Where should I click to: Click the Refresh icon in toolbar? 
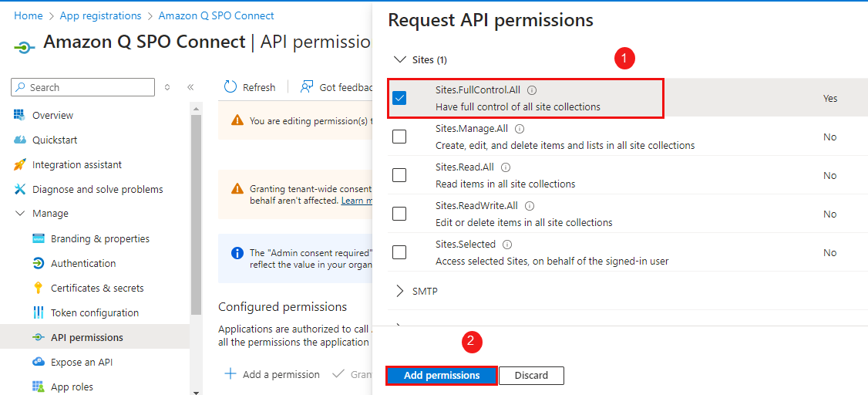pos(230,87)
